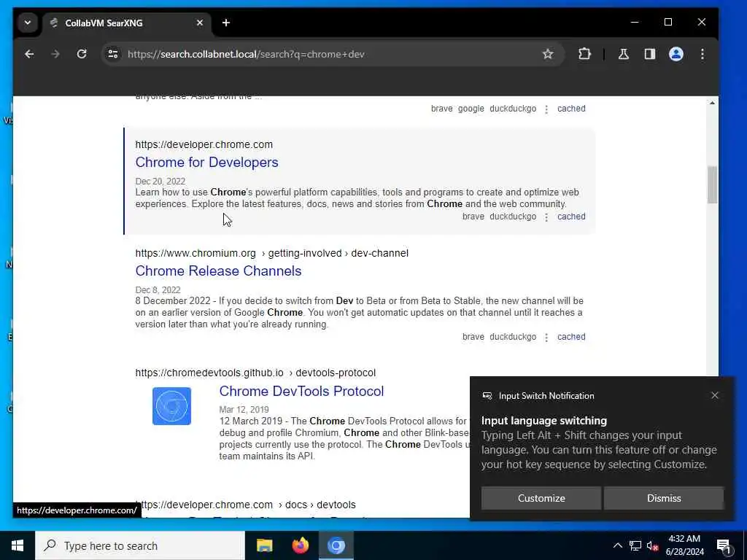Open more options dots for topmost result

546,109
